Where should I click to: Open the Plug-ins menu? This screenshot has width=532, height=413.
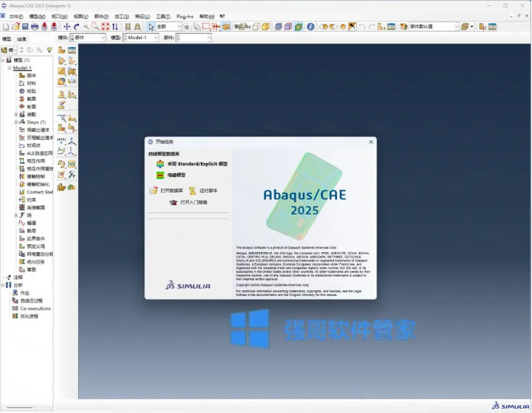pyautogui.click(x=184, y=17)
